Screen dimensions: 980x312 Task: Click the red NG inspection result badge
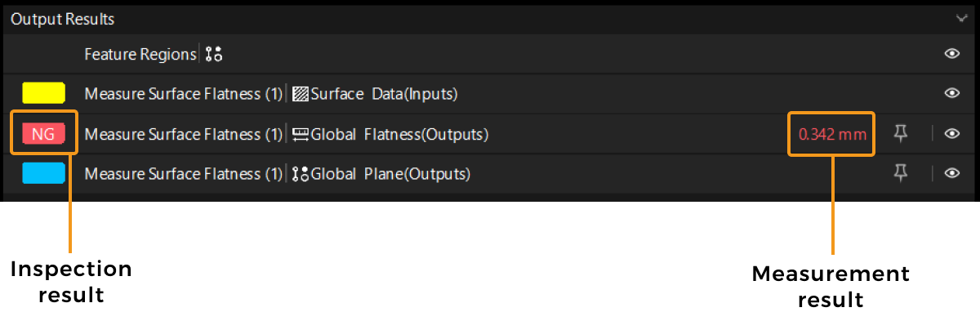[x=43, y=134]
